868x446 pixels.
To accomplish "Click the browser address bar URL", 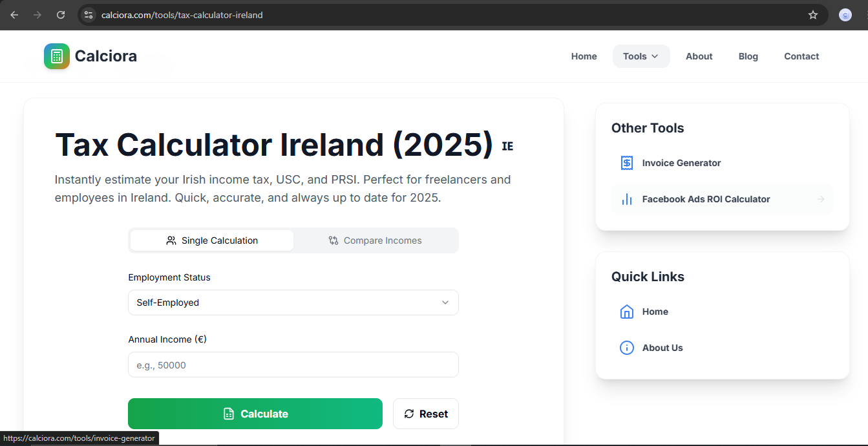I will [182, 15].
